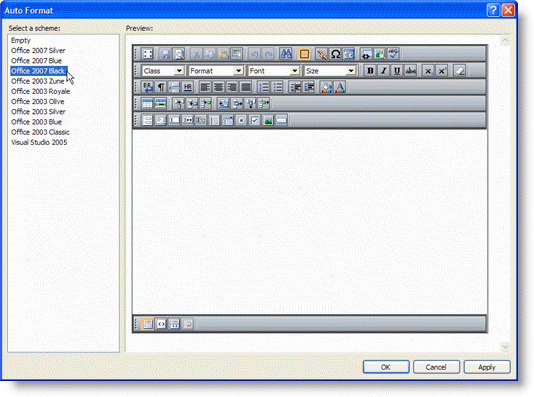The image size is (534, 397).
Task: Click the preview scrollbar down arrow
Action: click(505, 347)
